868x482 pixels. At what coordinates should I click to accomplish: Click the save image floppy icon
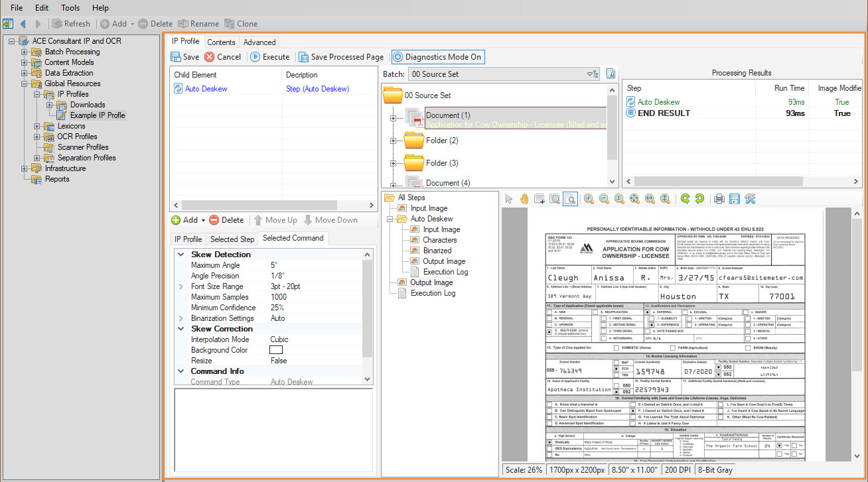tap(734, 199)
